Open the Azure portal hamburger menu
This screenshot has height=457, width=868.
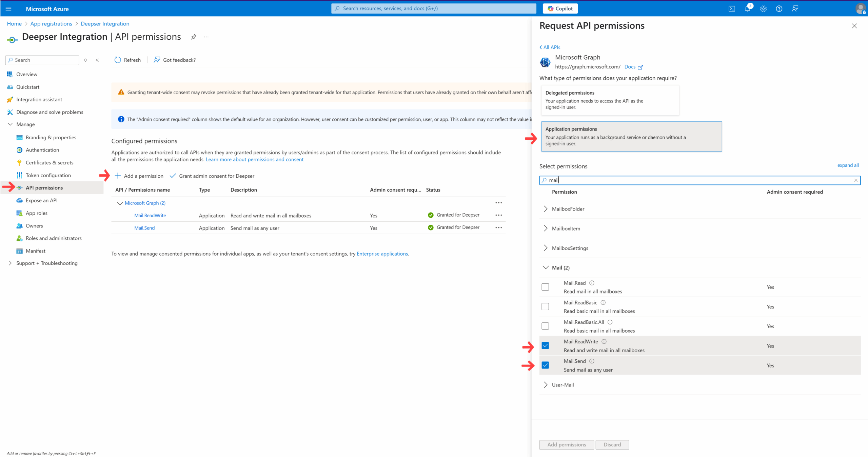(x=8, y=9)
